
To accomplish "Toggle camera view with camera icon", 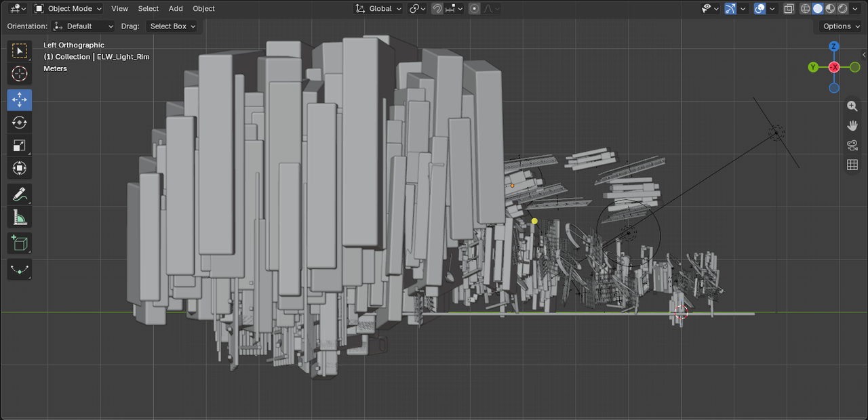I will click(x=852, y=146).
